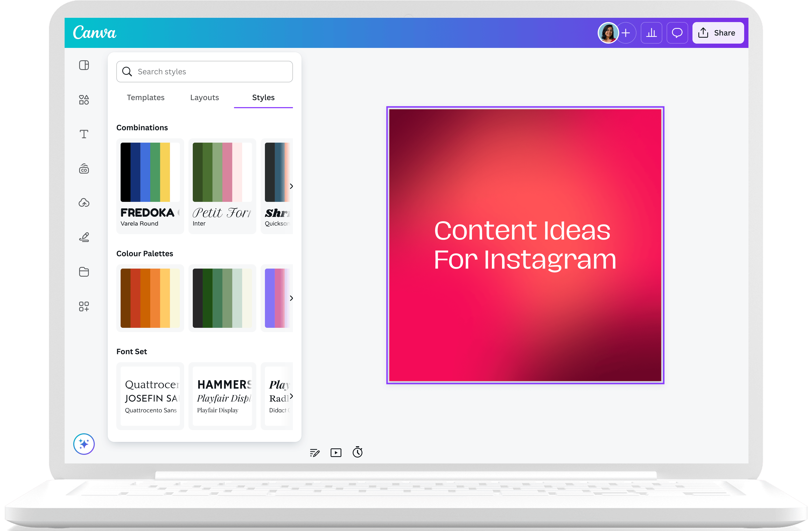The image size is (812, 531).
Task: Switch to the Templates tab
Action: 145,97
